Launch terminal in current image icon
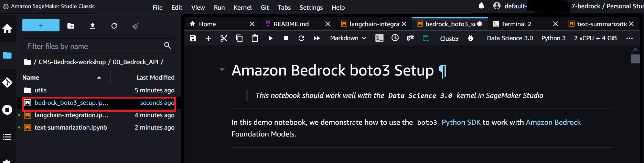 [379, 38]
